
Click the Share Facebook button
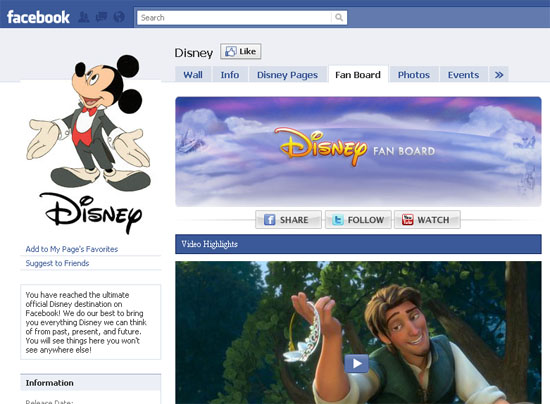(x=288, y=220)
